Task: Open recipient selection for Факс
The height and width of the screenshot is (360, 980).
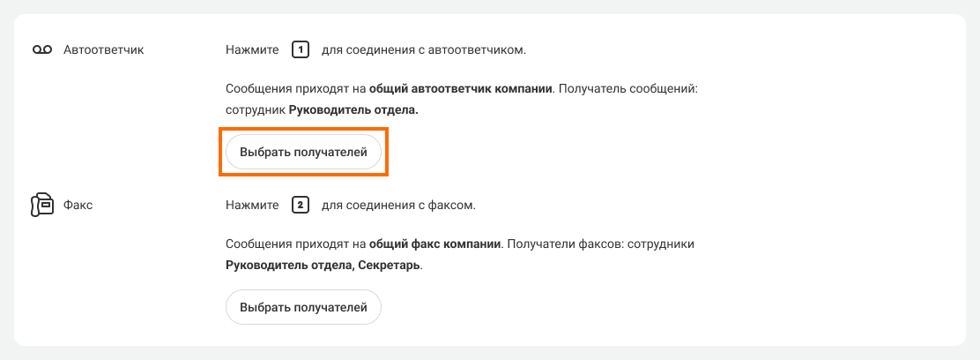Action: point(303,308)
